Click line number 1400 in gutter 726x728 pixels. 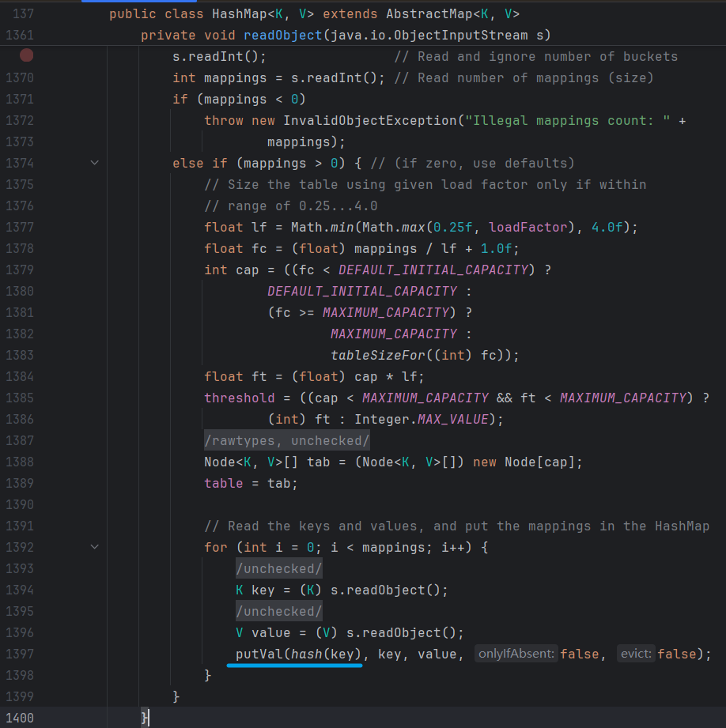point(20,718)
